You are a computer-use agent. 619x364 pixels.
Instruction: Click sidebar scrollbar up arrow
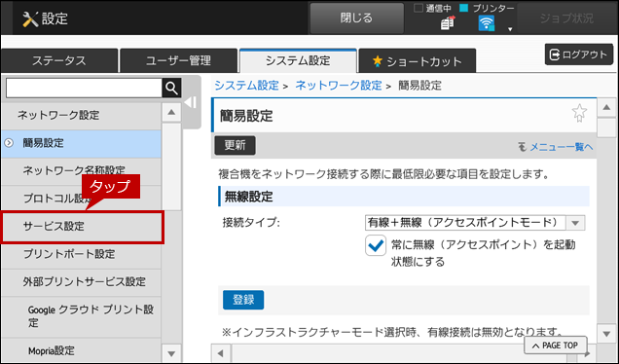[171, 113]
